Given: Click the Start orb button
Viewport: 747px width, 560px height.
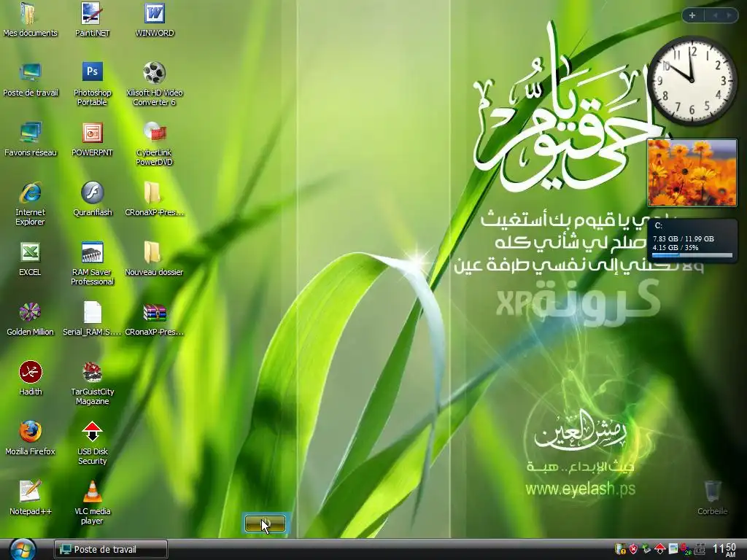Looking at the screenshot, I should click(x=23, y=550).
